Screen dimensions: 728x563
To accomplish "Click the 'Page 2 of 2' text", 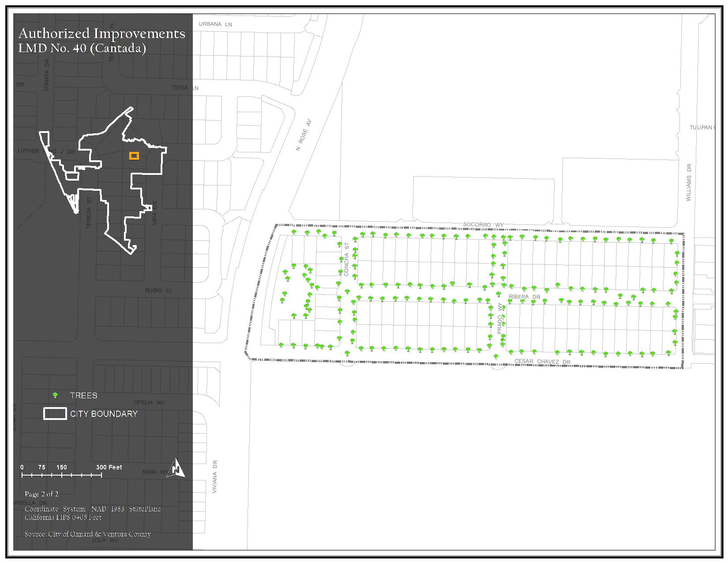I will point(41,494).
